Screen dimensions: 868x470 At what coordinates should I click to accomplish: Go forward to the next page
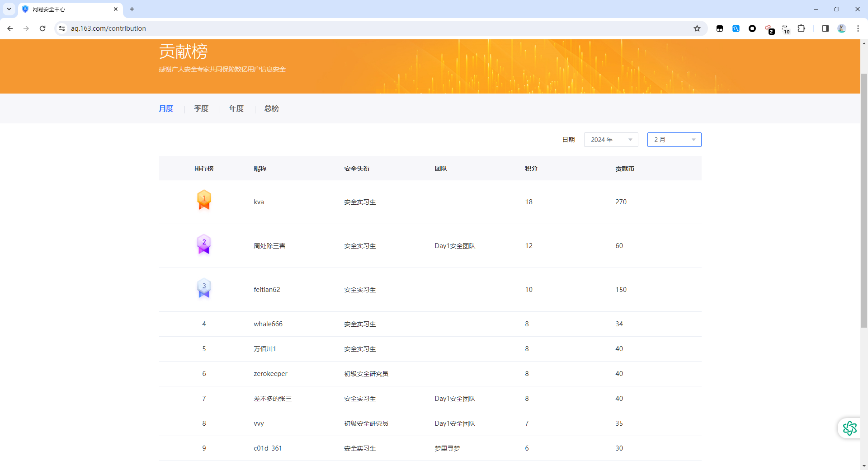point(26,28)
